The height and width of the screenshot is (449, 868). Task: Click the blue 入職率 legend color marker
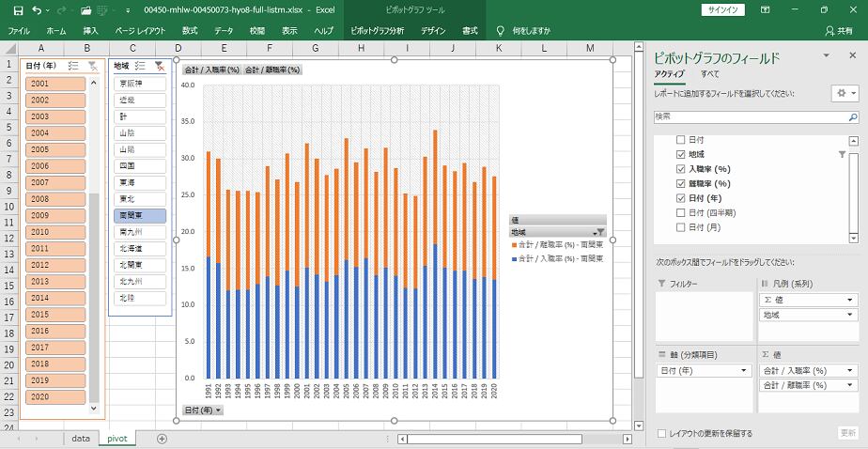pyautogui.click(x=514, y=257)
